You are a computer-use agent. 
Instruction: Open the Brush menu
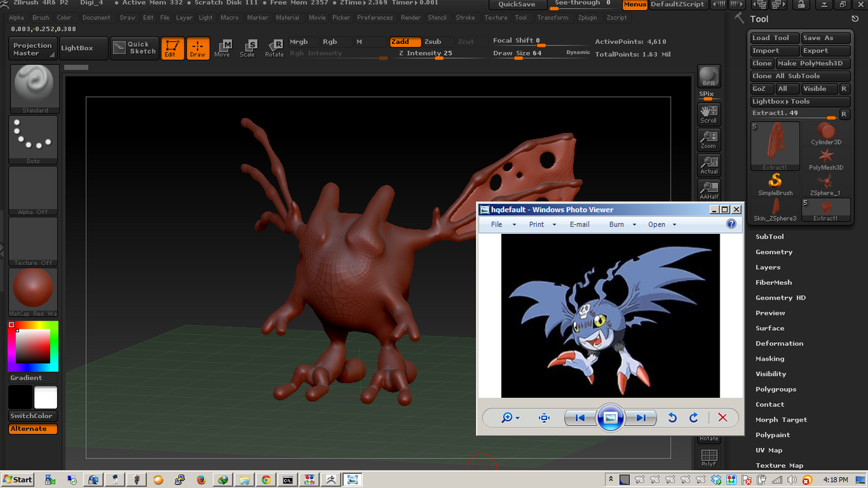41,18
